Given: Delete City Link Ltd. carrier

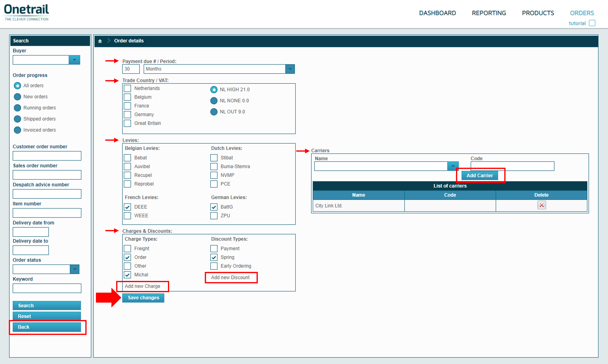Looking at the screenshot, I should click(x=541, y=205).
